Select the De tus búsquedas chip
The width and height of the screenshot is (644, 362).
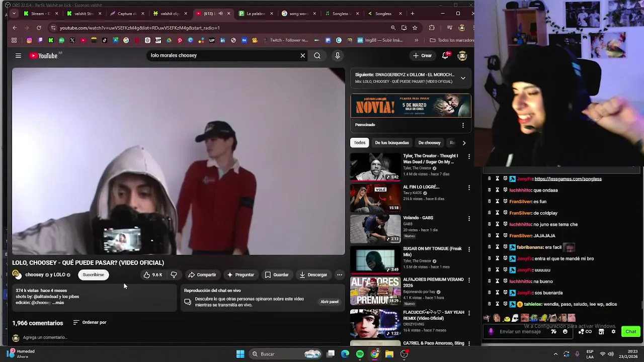392,143
